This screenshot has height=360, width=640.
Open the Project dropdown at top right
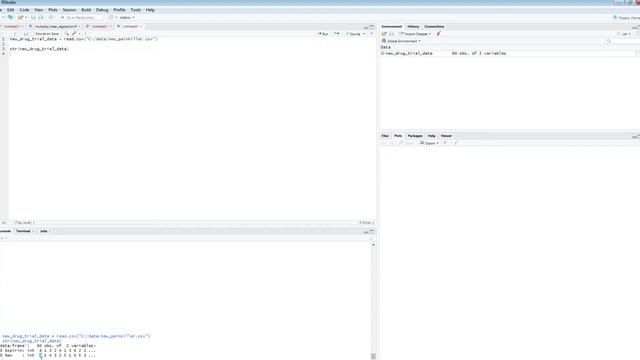627,18
